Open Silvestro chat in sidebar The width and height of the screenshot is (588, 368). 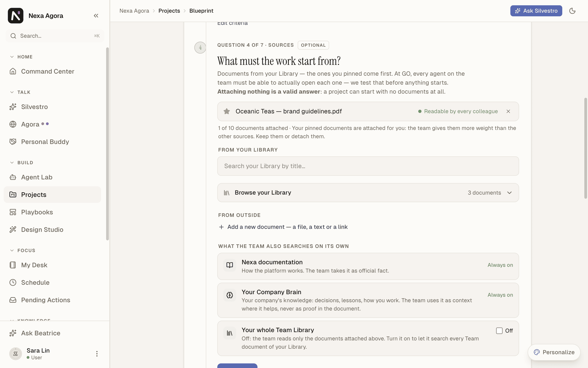pos(52,107)
